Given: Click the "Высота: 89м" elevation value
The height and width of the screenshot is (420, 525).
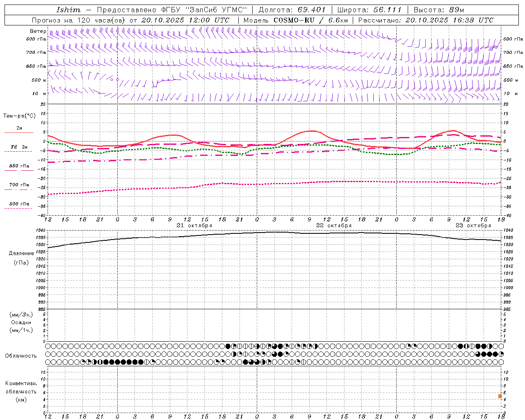Looking at the screenshot, I should point(439,10).
